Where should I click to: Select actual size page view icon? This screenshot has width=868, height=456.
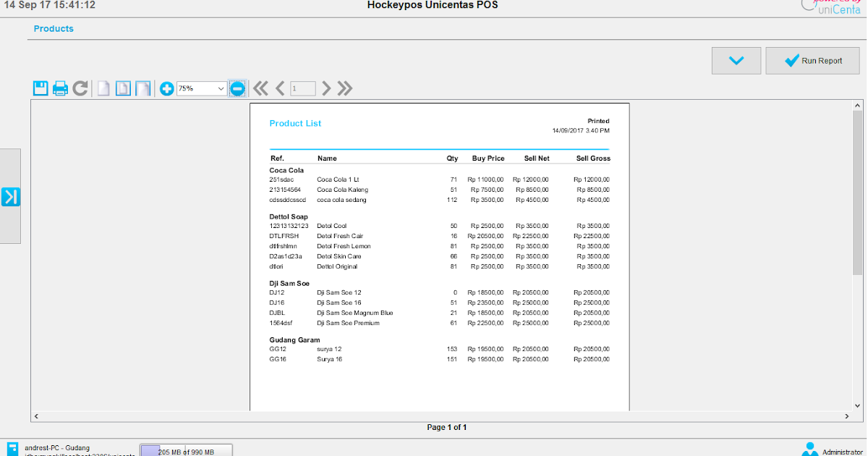[x=104, y=88]
